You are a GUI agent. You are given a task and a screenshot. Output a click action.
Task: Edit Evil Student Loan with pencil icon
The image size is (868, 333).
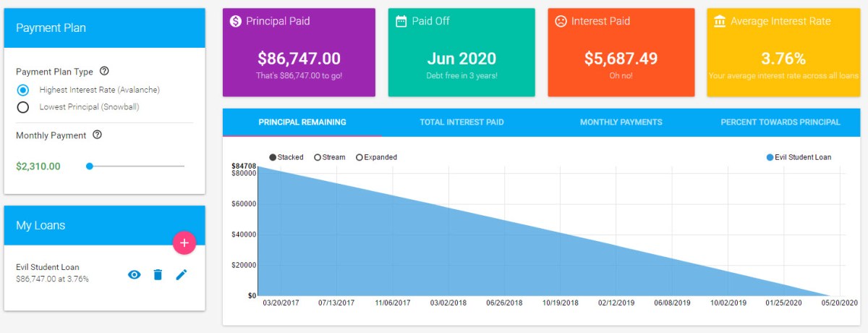(x=182, y=274)
